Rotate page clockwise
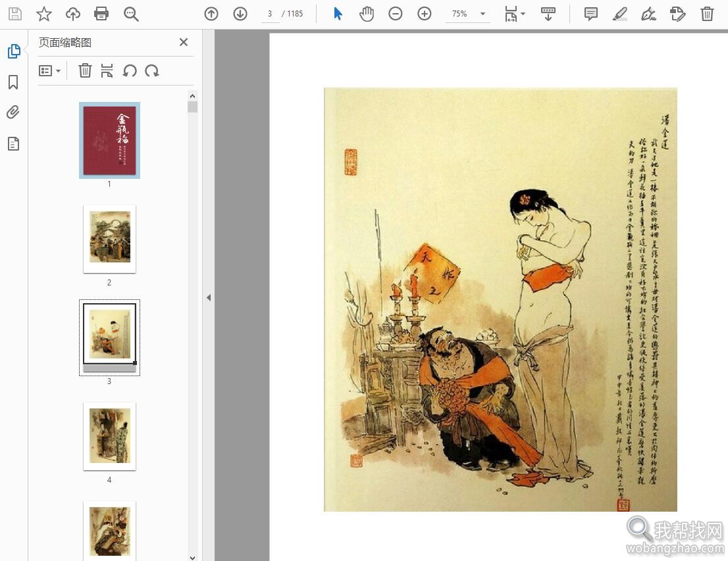The width and height of the screenshot is (728, 561). (x=152, y=70)
